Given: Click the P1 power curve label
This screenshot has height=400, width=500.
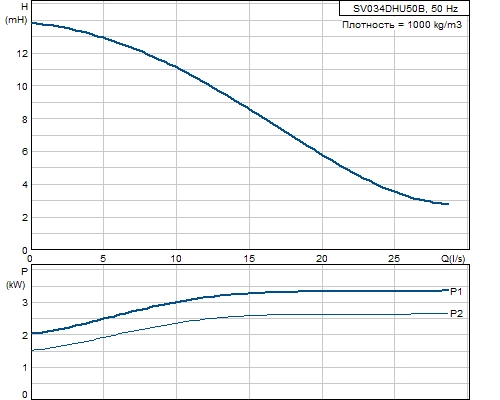Looking at the screenshot, I should pos(456,292).
